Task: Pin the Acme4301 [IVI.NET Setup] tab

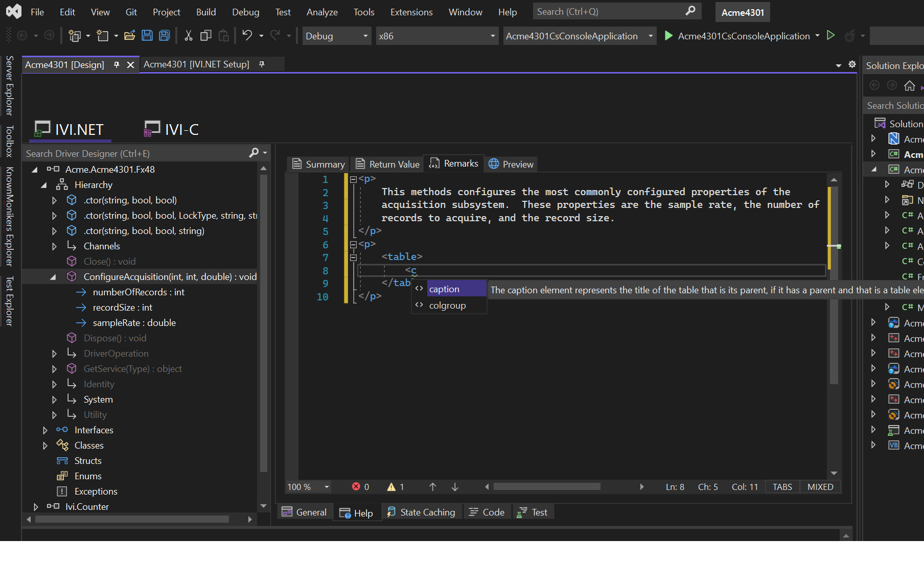Action: (262, 64)
